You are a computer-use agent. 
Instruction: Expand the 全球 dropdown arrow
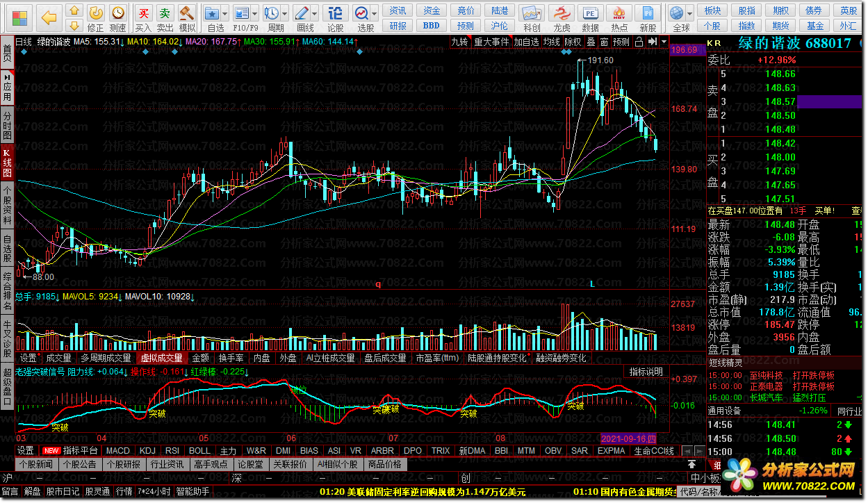[x=689, y=13]
